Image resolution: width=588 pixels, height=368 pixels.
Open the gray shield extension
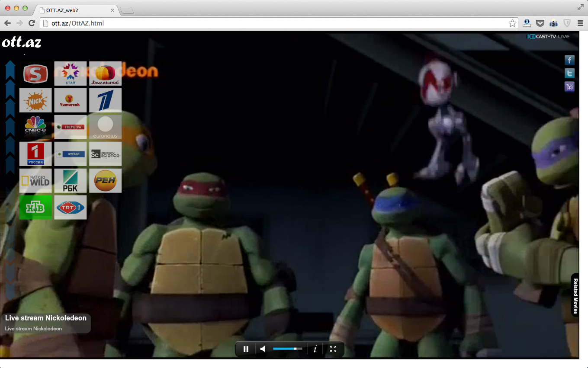click(x=567, y=23)
